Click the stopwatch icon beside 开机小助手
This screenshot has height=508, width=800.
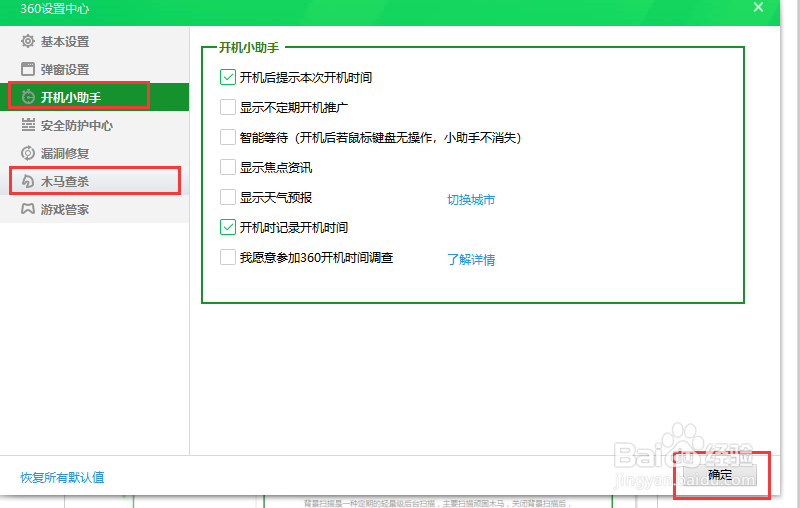[28, 96]
